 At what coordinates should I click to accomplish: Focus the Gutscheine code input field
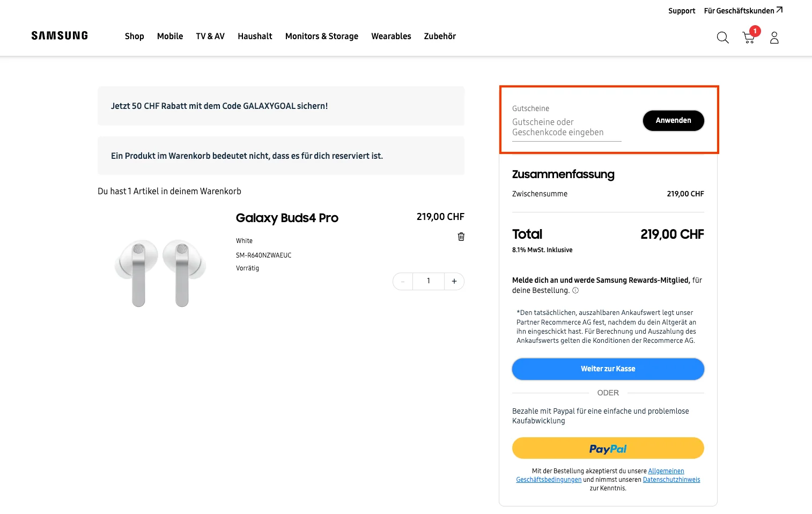point(566,128)
